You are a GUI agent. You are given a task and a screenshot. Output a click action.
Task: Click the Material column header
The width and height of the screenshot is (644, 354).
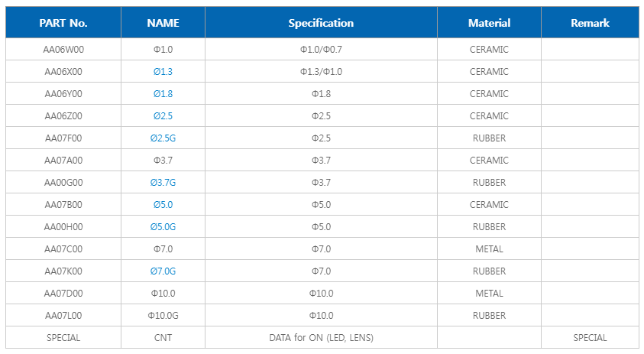coord(489,23)
